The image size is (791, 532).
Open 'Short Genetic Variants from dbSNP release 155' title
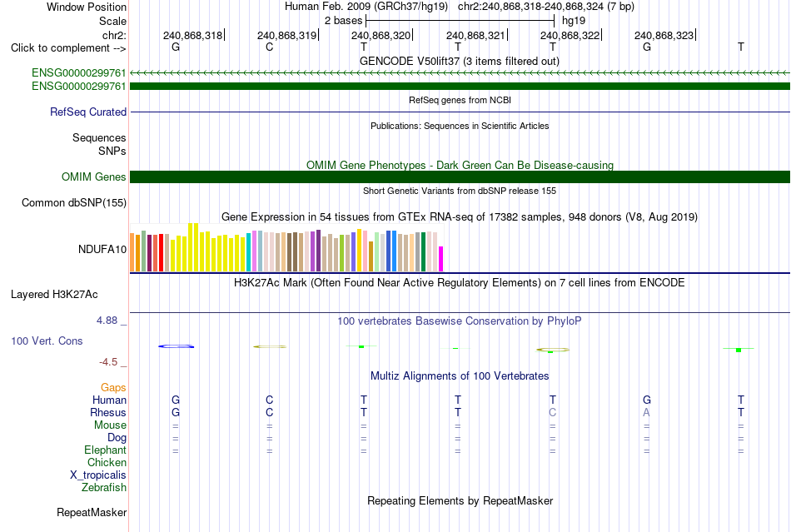[460, 191]
